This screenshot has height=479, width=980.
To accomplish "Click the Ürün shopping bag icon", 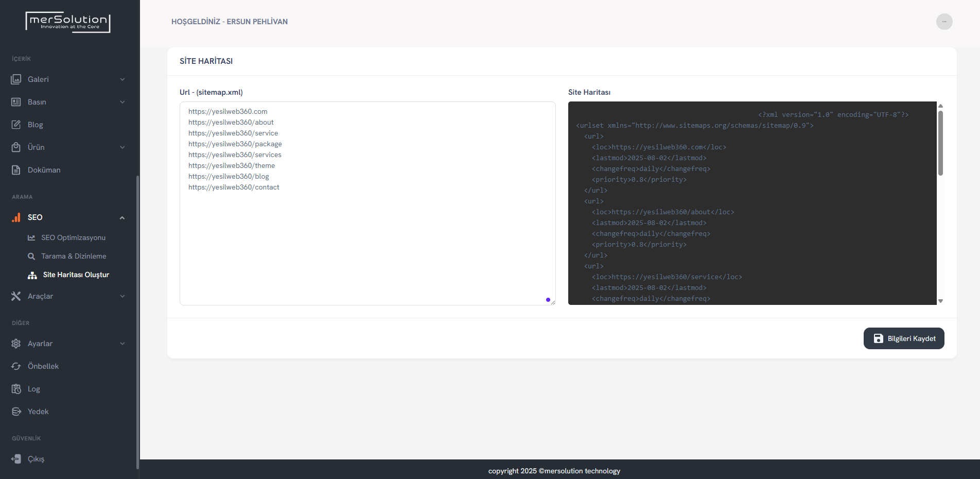I will pyautogui.click(x=16, y=147).
